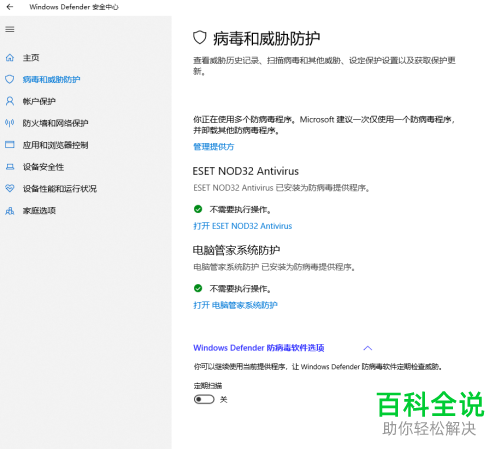Click the shield icon beside the page title
The width and height of the screenshot is (500, 449).
[x=200, y=37]
